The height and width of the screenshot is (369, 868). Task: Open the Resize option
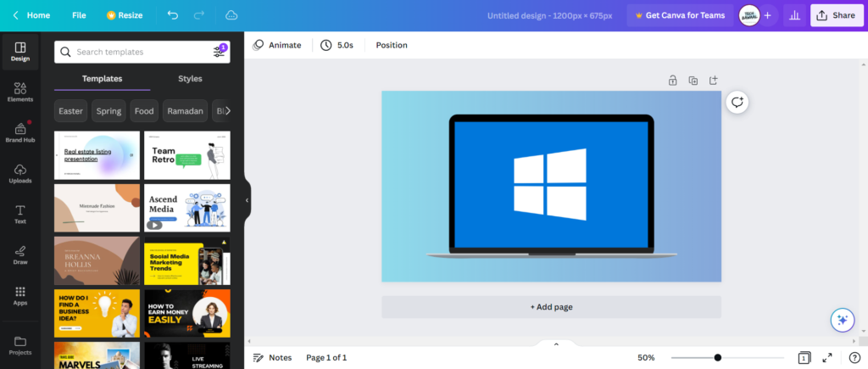point(125,15)
